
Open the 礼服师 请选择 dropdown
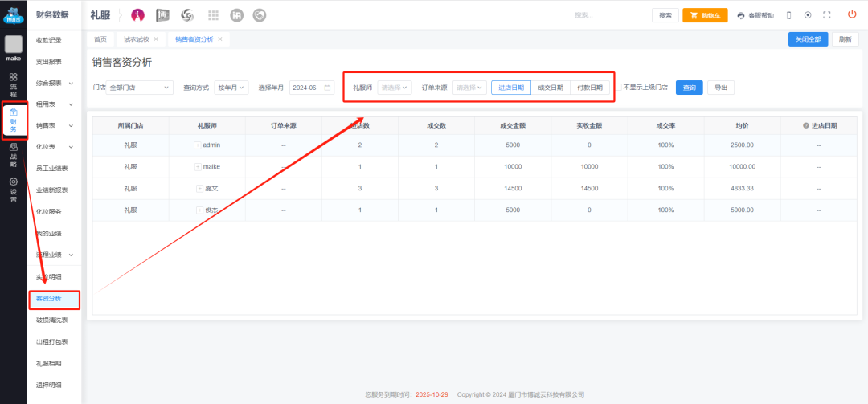click(395, 88)
